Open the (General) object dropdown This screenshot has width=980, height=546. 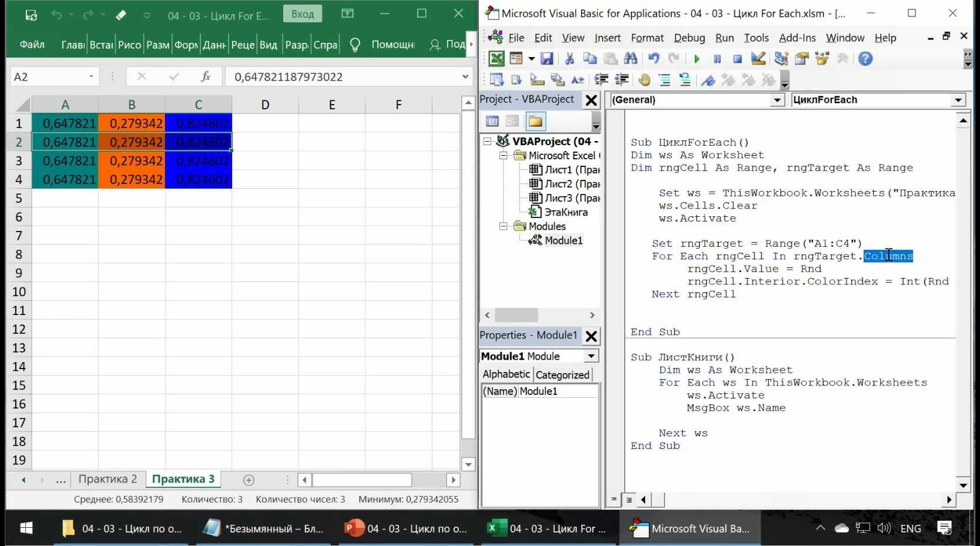(x=777, y=100)
